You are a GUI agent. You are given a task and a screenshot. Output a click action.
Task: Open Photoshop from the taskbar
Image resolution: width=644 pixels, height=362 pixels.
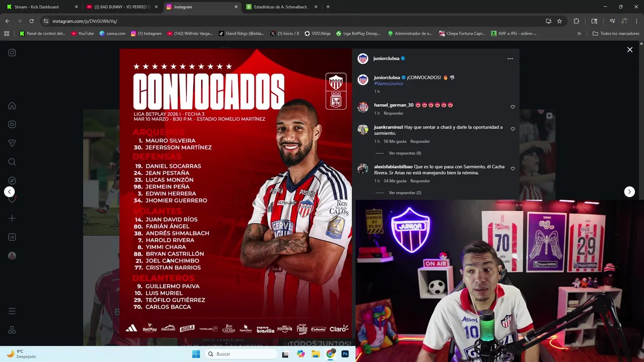[345, 354]
